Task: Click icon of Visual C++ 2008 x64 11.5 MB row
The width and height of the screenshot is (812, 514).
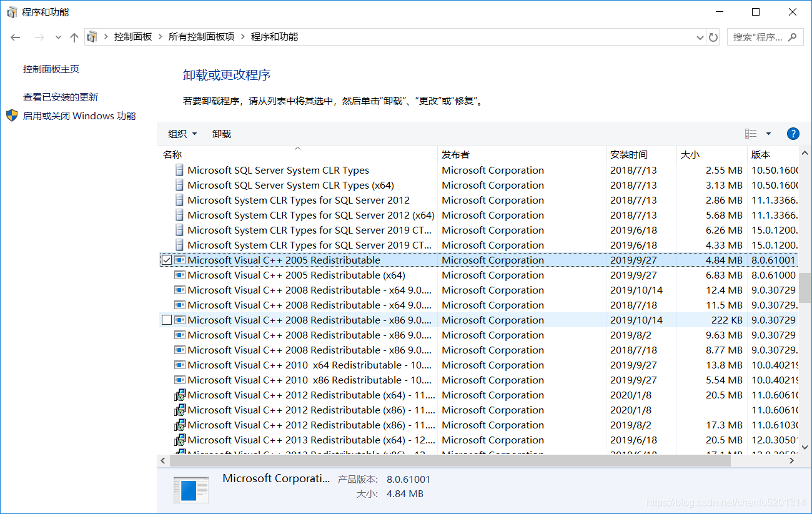Action: [x=180, y=305]
